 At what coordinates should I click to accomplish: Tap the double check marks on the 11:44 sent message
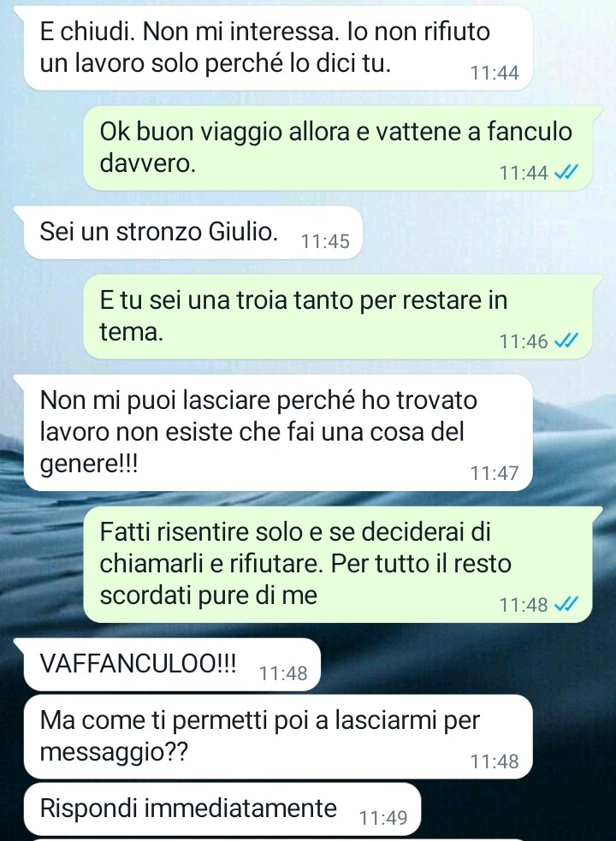(x=566, y=172)
